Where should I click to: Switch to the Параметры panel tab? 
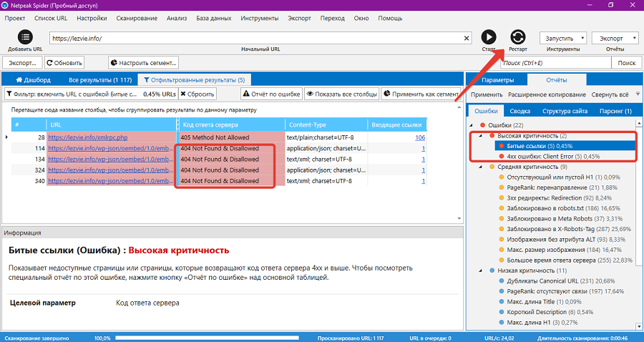pos(497,80)
